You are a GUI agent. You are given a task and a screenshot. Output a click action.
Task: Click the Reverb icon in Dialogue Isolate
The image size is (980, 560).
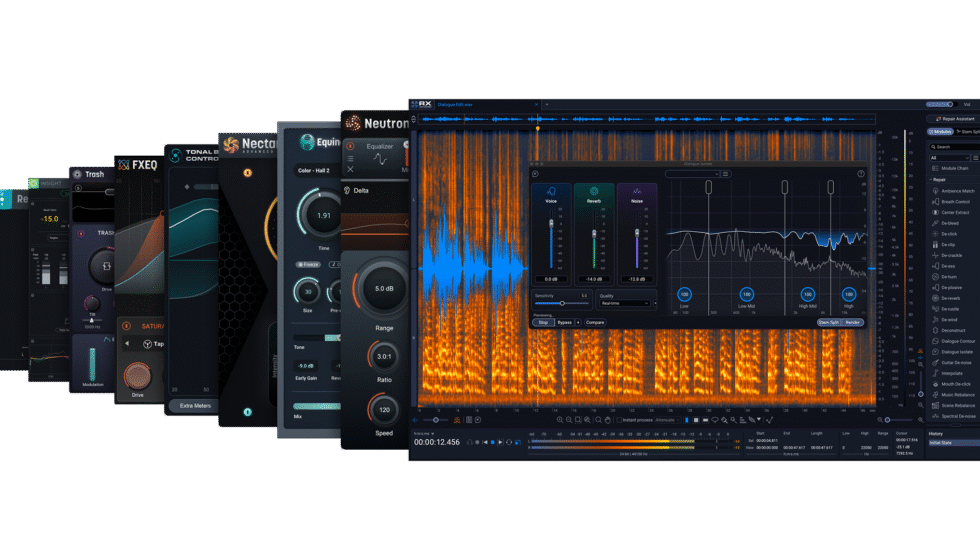click(594, 191)
